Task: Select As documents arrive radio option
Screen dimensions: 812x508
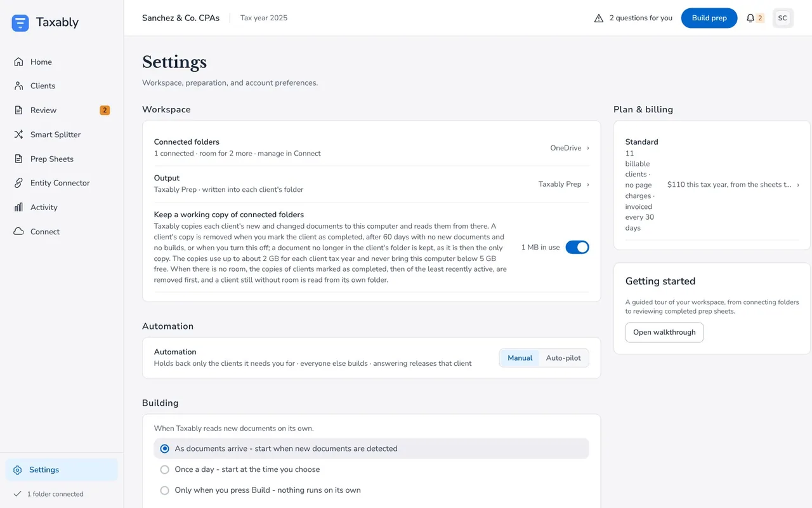Action: click(164, 448)
